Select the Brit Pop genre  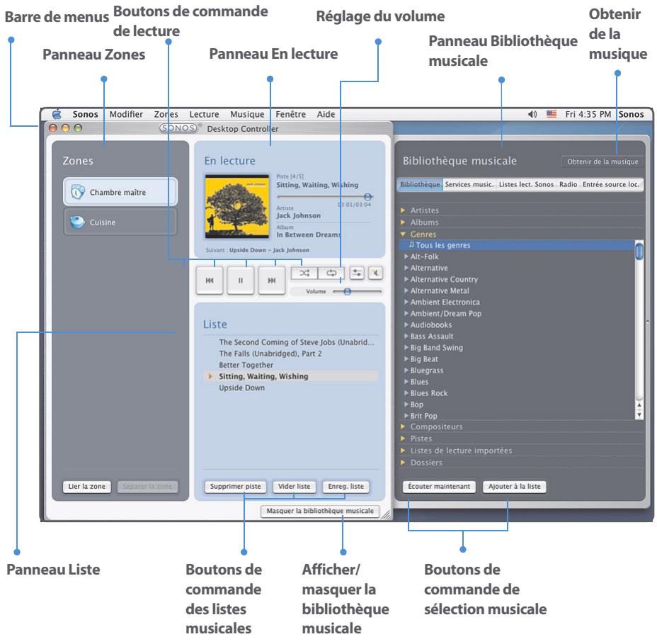coord(423,416)
